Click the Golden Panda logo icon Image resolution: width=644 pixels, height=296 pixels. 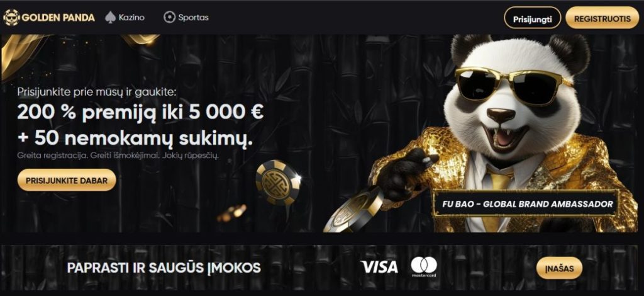[x=11, y=17]
